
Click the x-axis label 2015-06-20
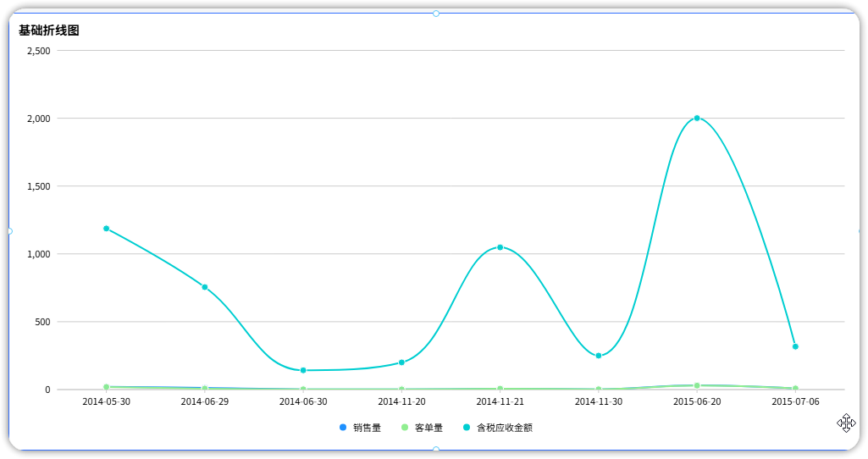[x=697, y=401]
